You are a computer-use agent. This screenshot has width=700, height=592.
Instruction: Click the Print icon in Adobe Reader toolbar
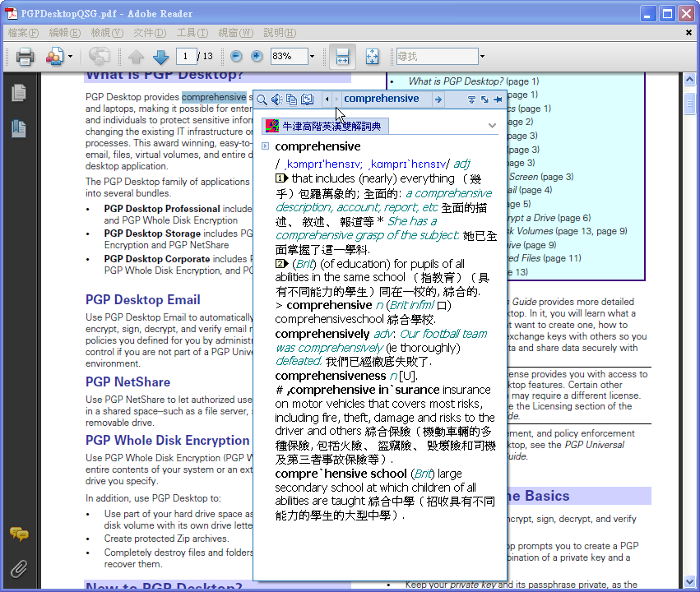click(x=25, y=57)
